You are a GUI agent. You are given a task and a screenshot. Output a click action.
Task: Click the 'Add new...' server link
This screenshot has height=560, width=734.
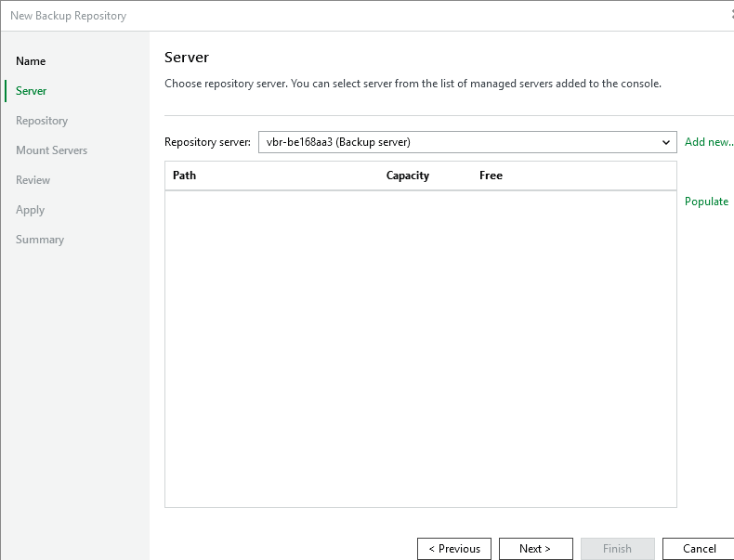708,142
